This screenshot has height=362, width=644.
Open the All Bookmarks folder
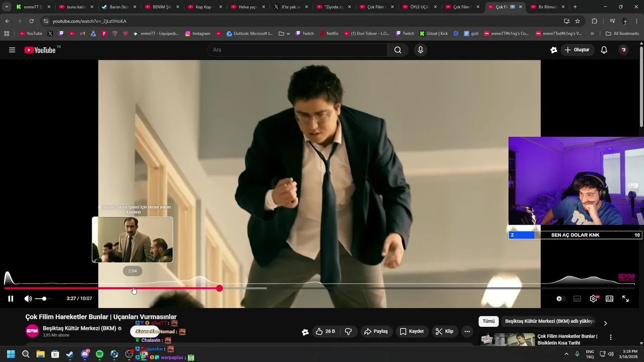622,34
